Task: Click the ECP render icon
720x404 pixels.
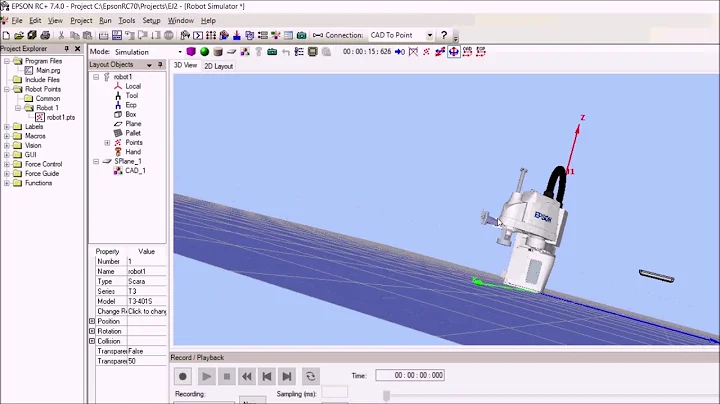Action: coord(481,51)
